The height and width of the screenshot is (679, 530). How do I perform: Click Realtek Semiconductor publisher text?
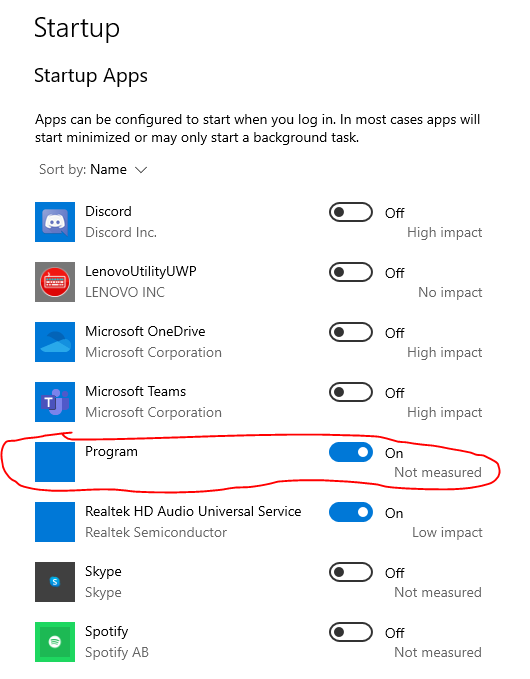point(156,532)
